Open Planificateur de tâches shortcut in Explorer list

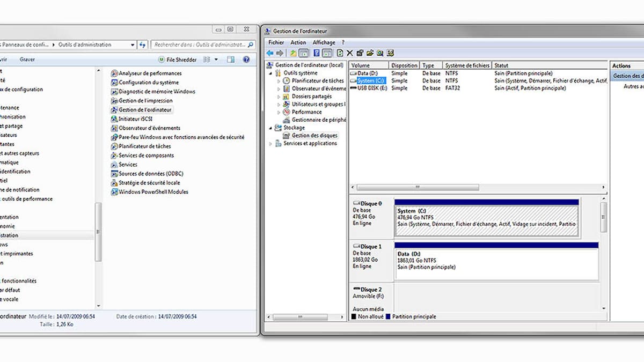(x=141, y=146)
